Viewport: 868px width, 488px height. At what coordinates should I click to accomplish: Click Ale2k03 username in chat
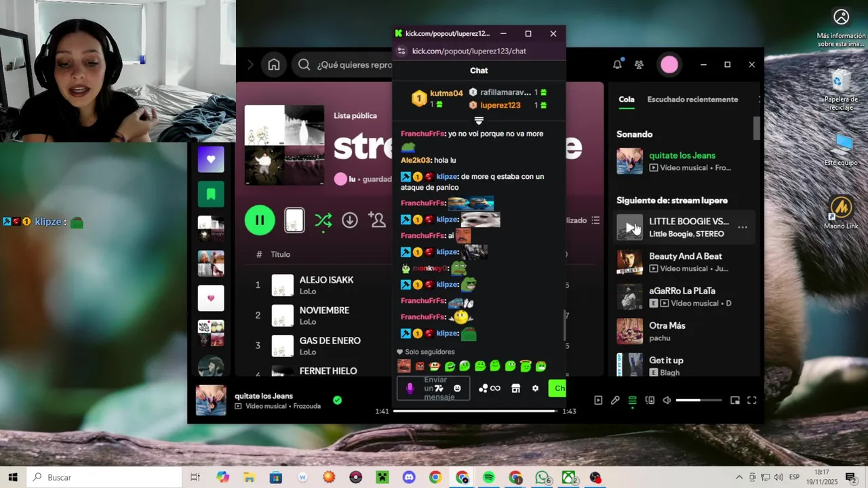click(416, 161)
